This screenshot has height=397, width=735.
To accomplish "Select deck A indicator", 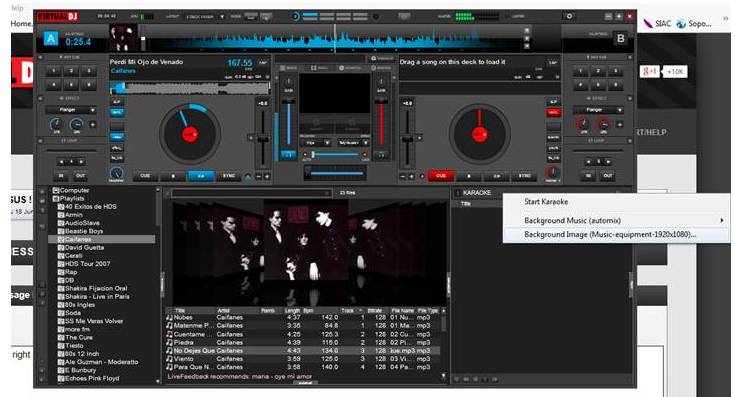I will [51, 38].
